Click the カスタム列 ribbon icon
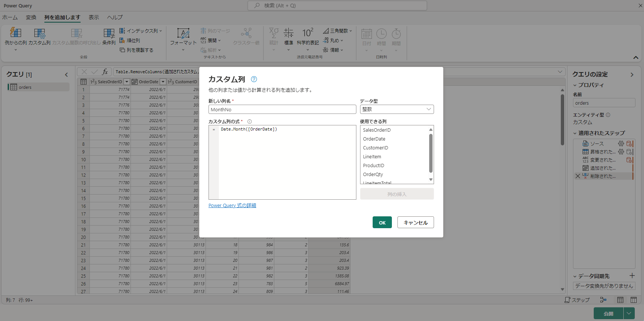This screenshot has height=321, width=644. click(40, 34)
